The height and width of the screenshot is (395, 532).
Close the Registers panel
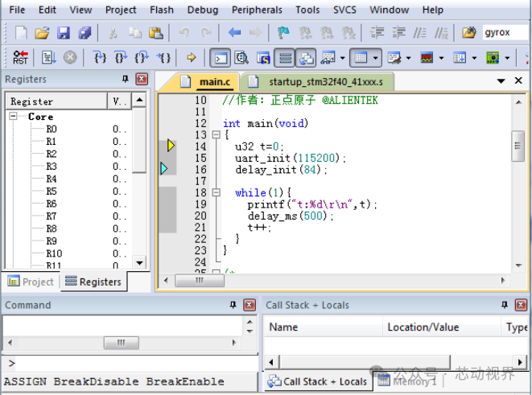[142, 79]
